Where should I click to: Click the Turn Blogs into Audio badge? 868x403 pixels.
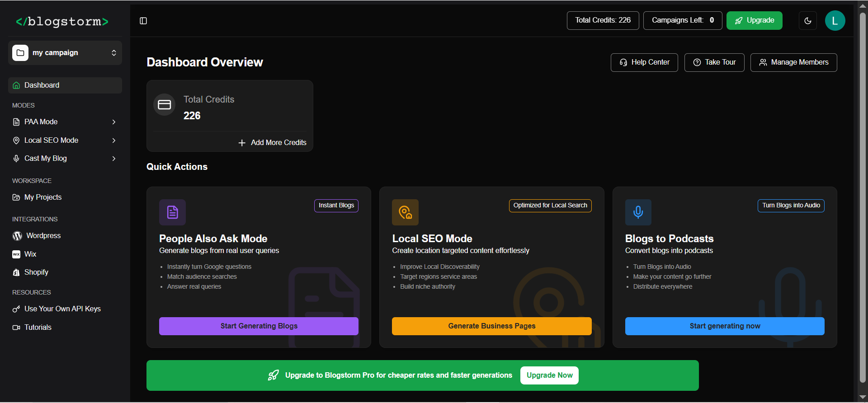point(791,206)
